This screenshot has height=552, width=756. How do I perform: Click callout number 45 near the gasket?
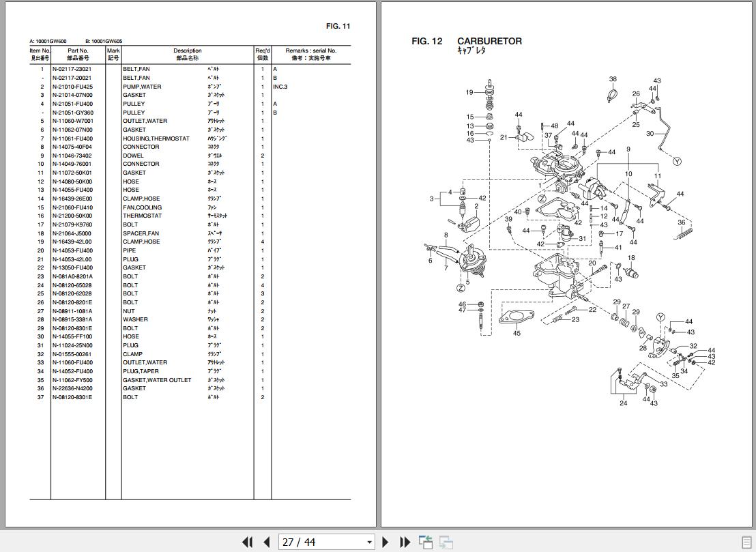[517, 333]
